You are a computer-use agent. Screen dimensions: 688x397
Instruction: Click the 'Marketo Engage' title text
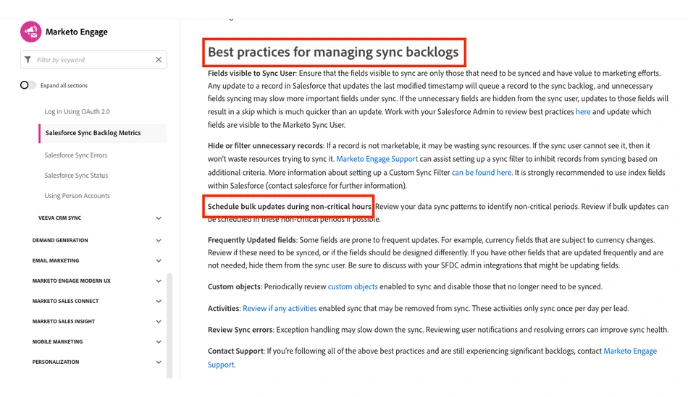point(76,32)
